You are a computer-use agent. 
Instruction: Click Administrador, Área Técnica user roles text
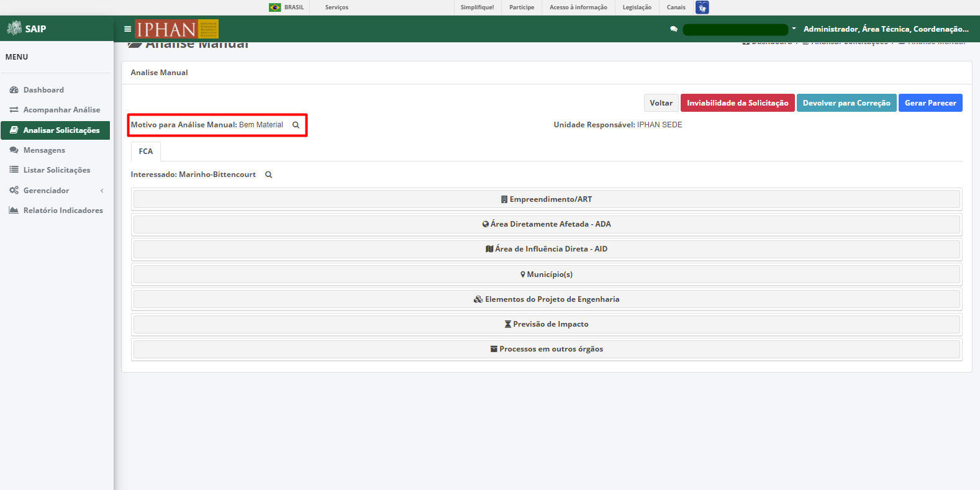(x=886, y=29)
